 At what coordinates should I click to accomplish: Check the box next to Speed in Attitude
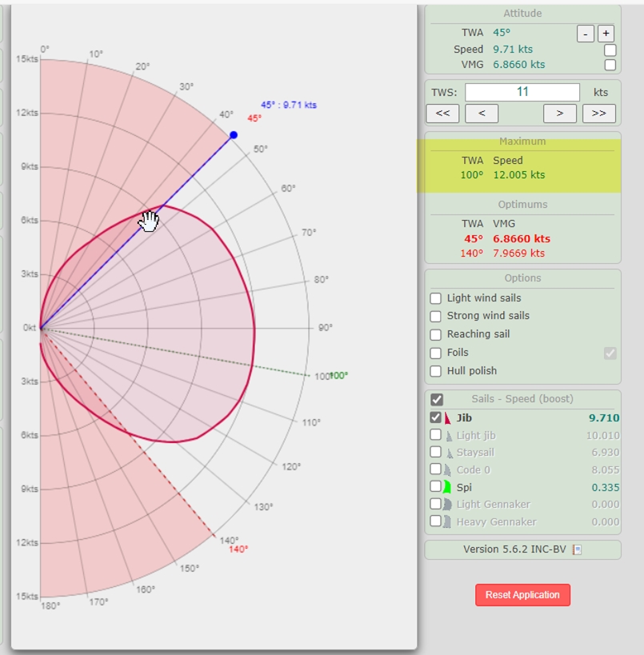[610, 50]
